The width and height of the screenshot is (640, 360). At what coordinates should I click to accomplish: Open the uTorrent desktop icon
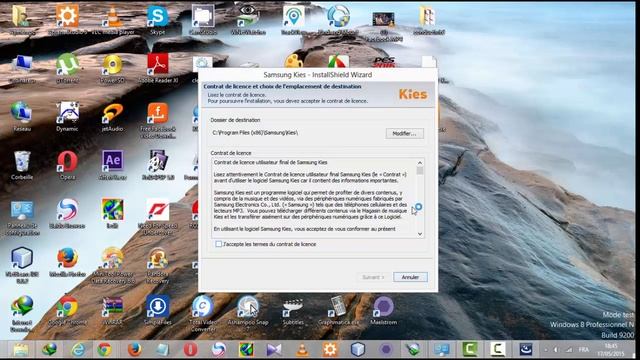pos(67,69)
